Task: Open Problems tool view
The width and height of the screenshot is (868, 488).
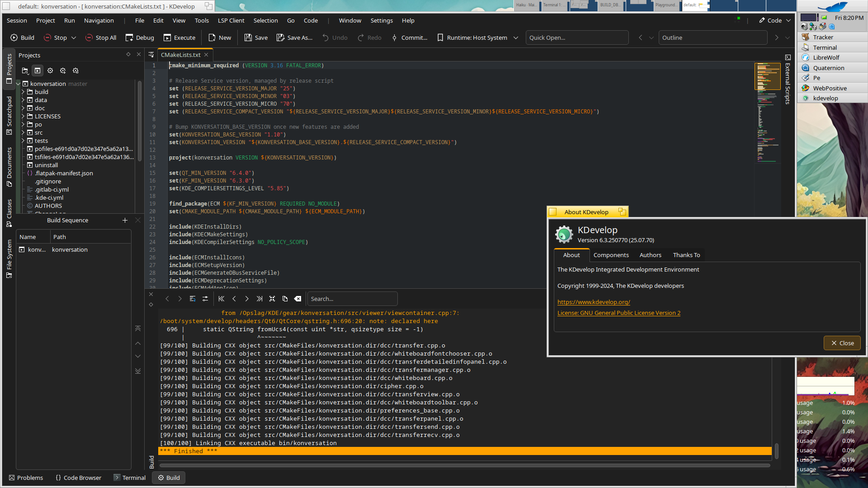Action: [26, 478]
